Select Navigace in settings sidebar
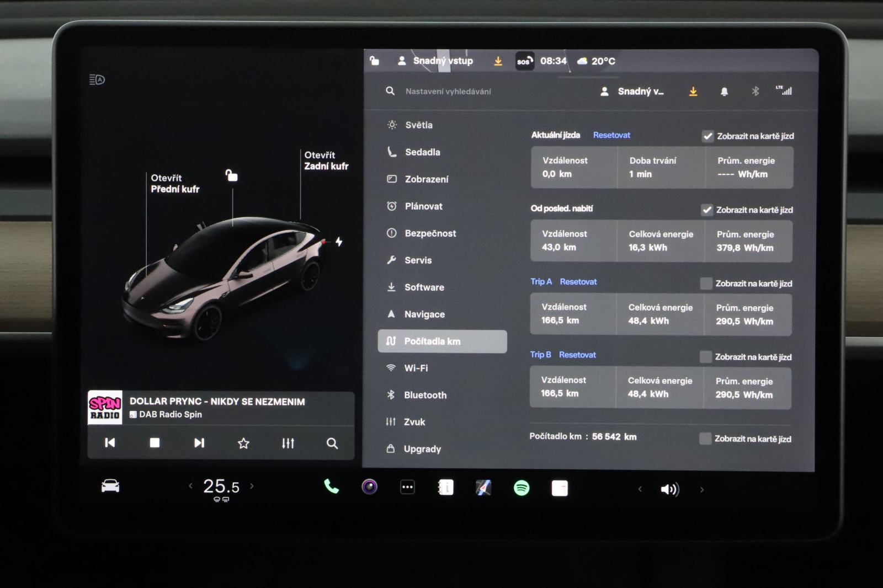Screen dimensions: 883x588 coord(424,314)
